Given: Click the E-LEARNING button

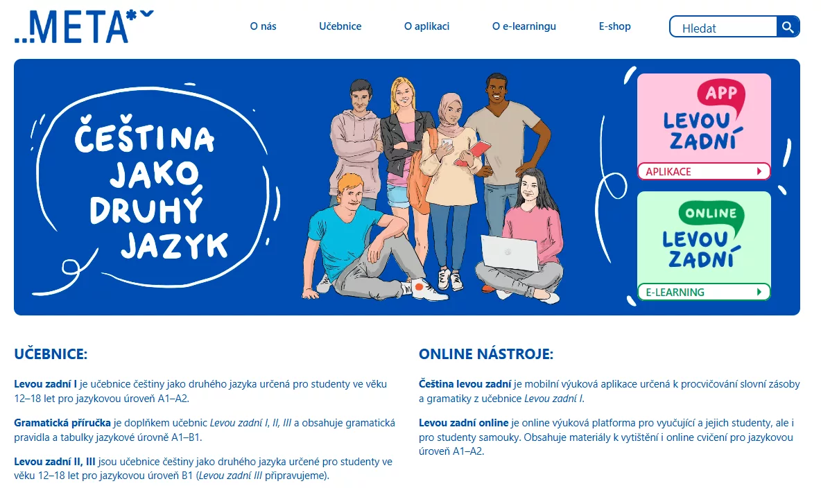Looking at the screenshot, I should 704,292.
